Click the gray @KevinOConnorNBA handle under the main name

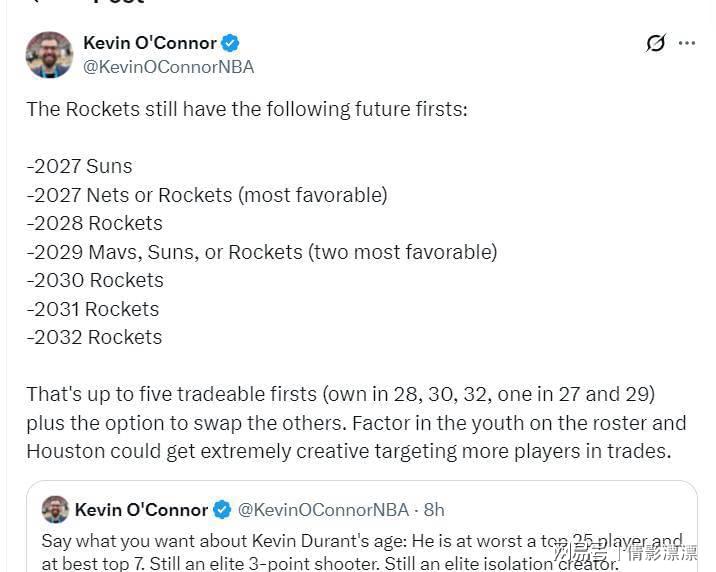[168, 67]
